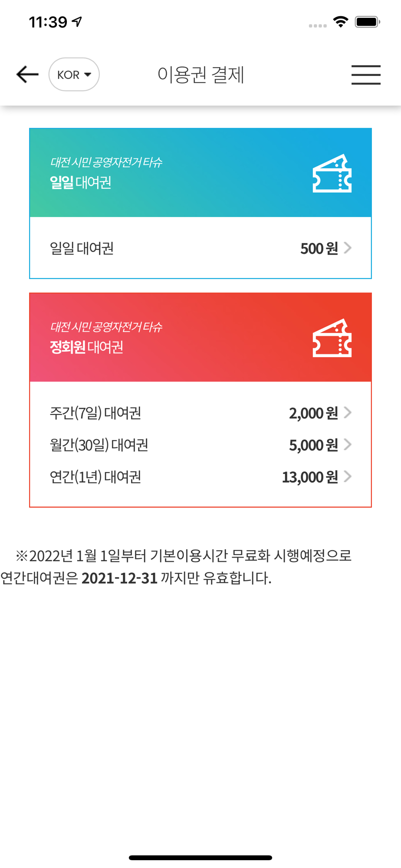Tap the home indicator bar at the bottom

click(x=200, y=858)
